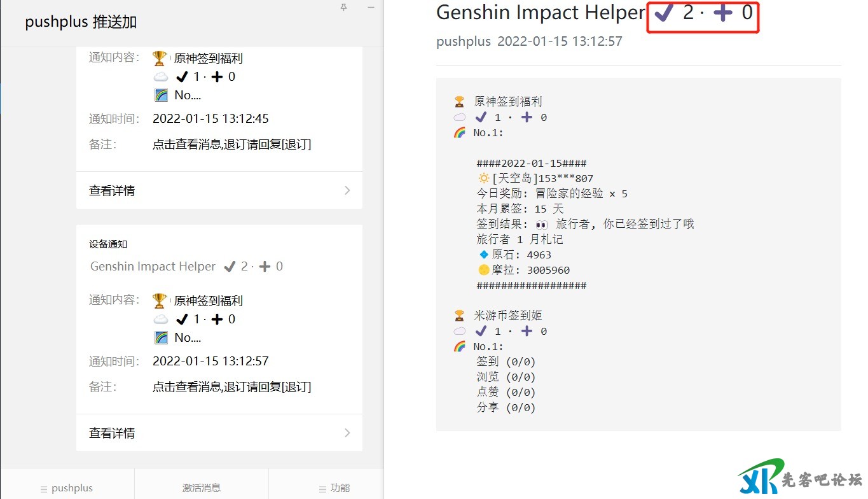This screenshot has width=868, height=499.
Task: Open 查看详情 for the 13:12:57 notification
Action: point(112,433)
